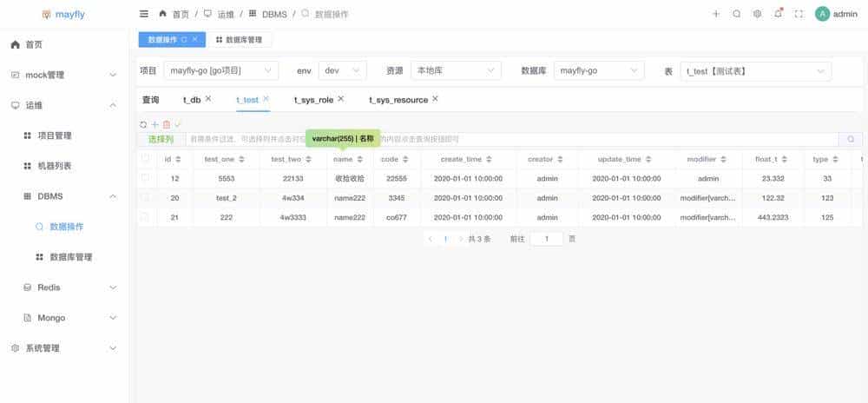868x403 pixels.
Task: Click the filter condition input field
Action: (x=512, y=140)
